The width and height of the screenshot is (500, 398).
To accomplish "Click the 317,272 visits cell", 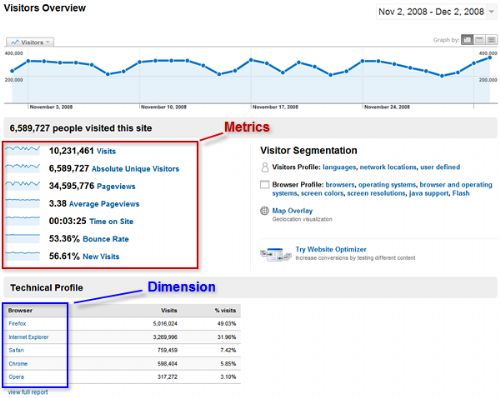I will 167,377.
